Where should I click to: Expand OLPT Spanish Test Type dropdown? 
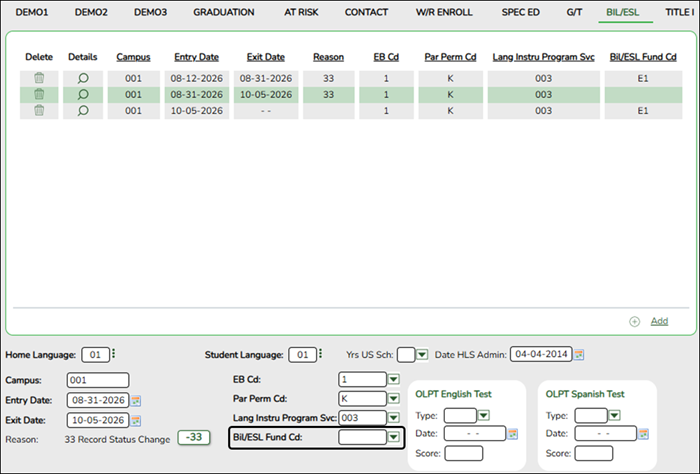pyautogui.click(x=615, y=416)
